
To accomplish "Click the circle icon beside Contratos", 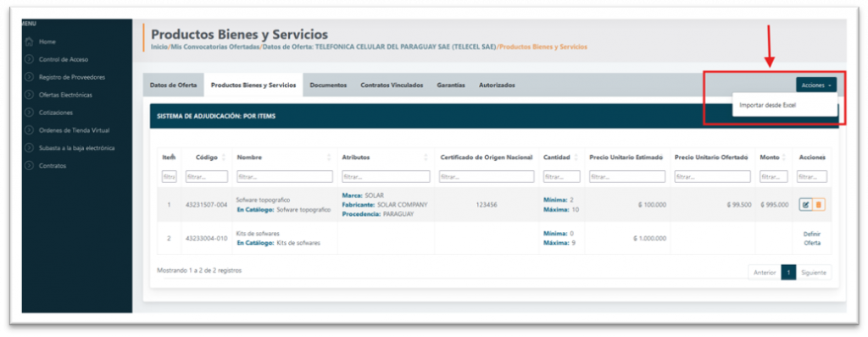I will pos(30,165).
